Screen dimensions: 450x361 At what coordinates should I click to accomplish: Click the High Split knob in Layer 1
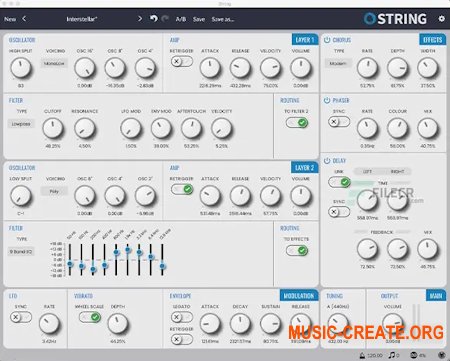[x=21, y=68]
